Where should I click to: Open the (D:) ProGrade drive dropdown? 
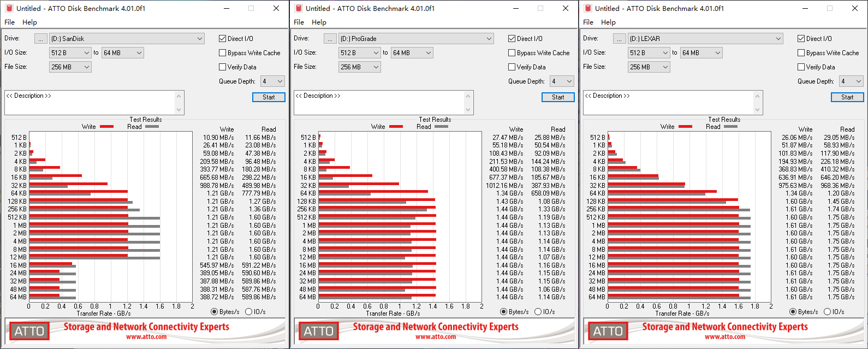click(417, 39)
